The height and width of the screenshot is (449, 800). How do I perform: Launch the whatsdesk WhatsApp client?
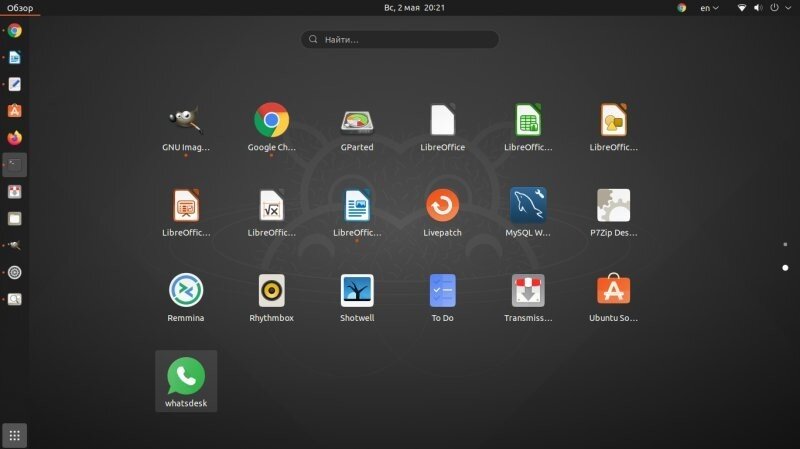[186, 381]
